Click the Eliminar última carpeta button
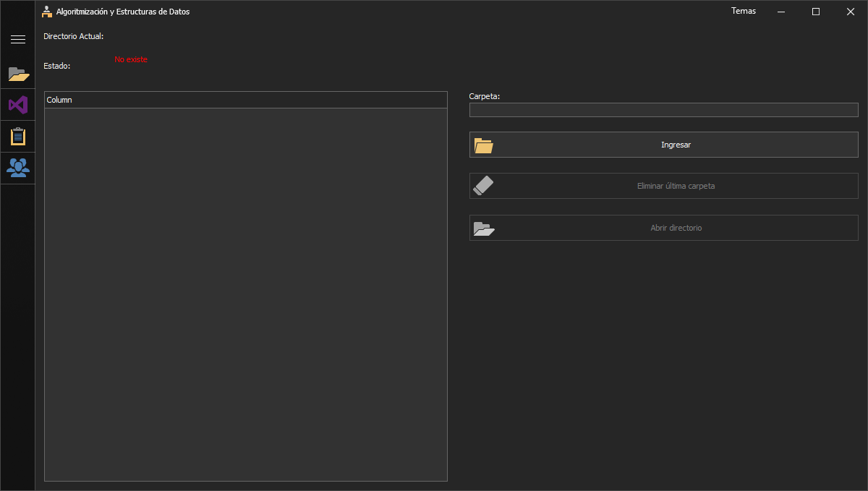 (663, 186)
